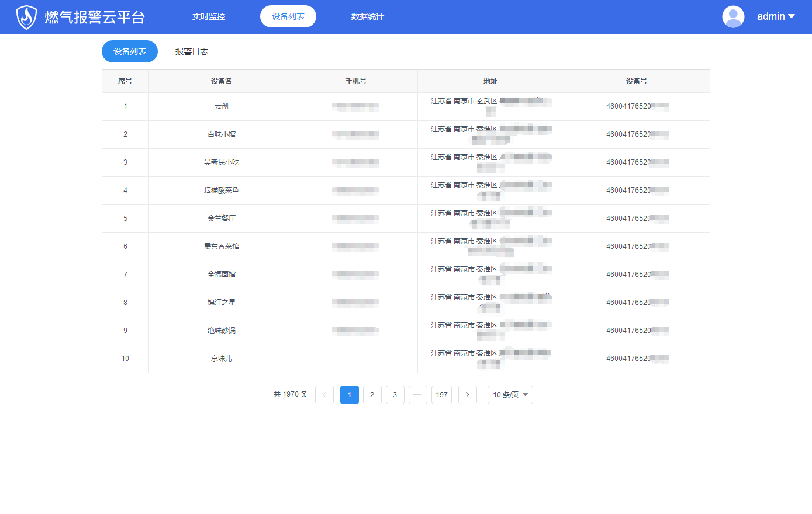This screenshot has width=812, height=514.
Task: Click the admin user avatar icon
Action: click(x=733, y=17)
